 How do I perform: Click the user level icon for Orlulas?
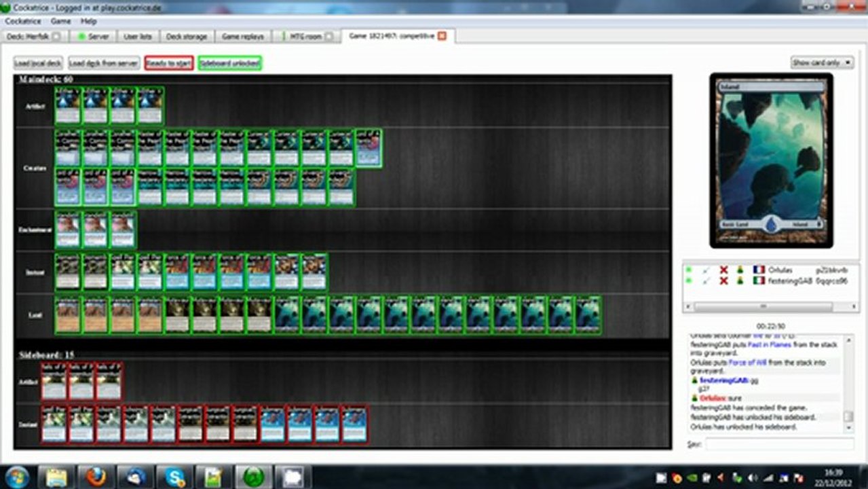(x=740, y=270)
